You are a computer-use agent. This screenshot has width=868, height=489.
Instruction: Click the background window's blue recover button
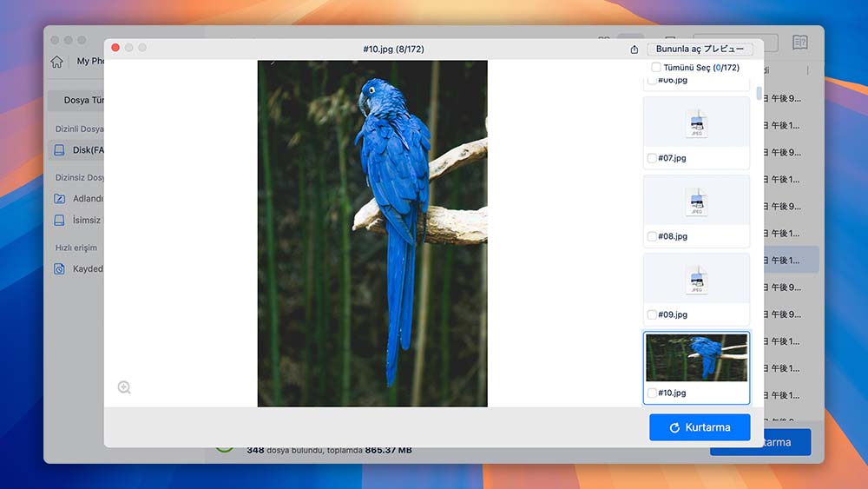pyautogui.click(x=787, y=442)
